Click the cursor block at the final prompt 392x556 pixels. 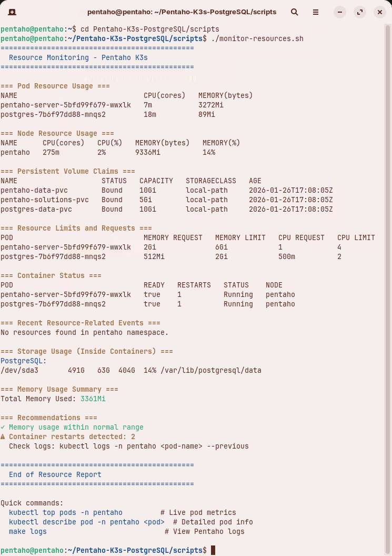[213, 550]
